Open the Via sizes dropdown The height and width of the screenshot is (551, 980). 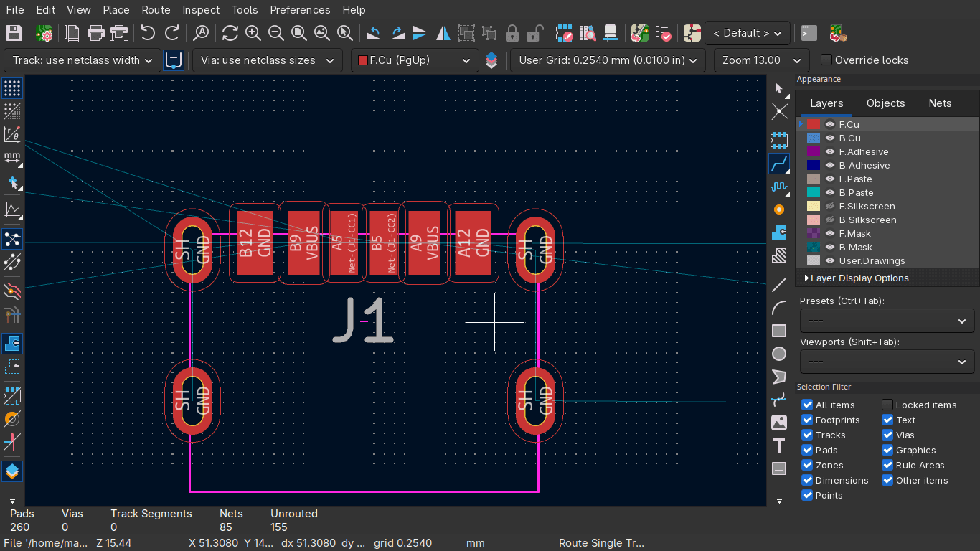coord(267,60)
